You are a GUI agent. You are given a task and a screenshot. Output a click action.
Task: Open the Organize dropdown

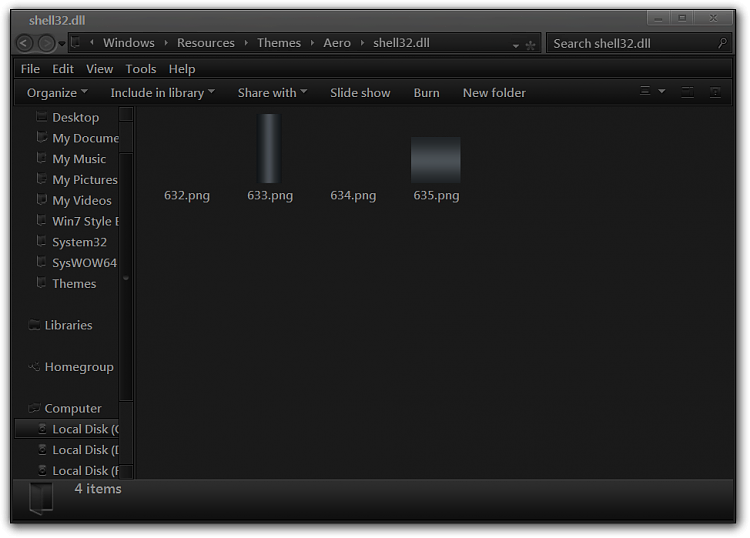(x=57, y=93)
